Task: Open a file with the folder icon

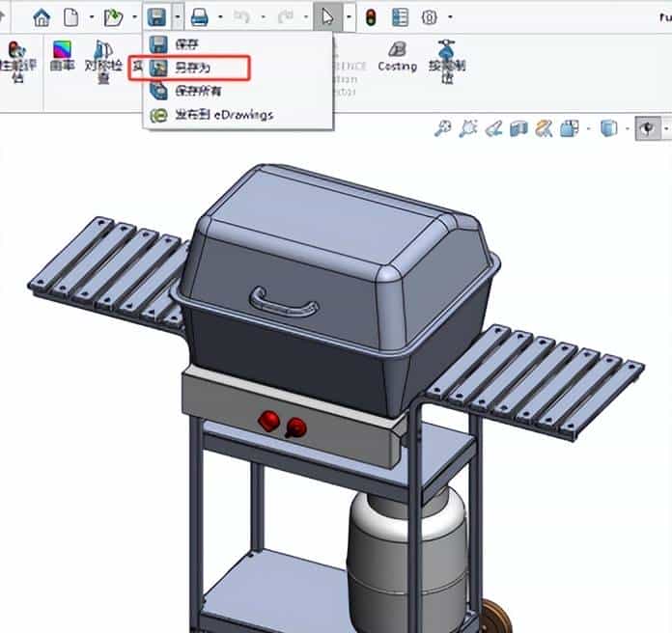Action: [113, 17]
